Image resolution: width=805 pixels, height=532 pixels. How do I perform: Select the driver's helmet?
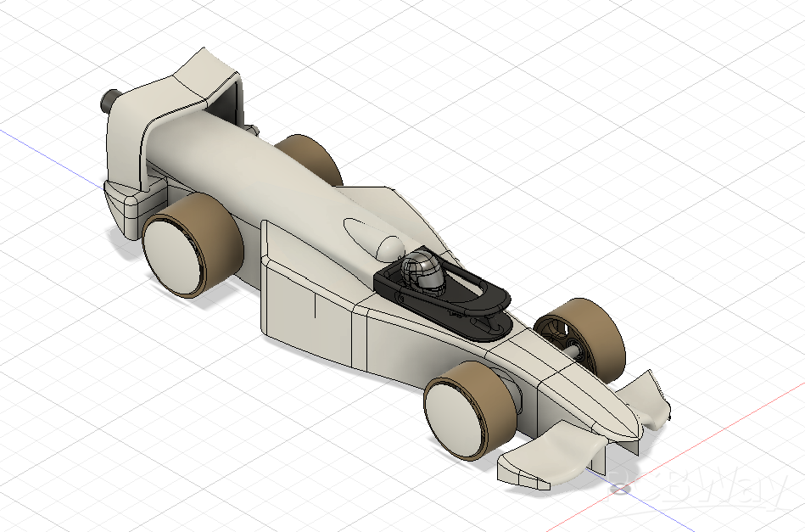click(422, 272)
